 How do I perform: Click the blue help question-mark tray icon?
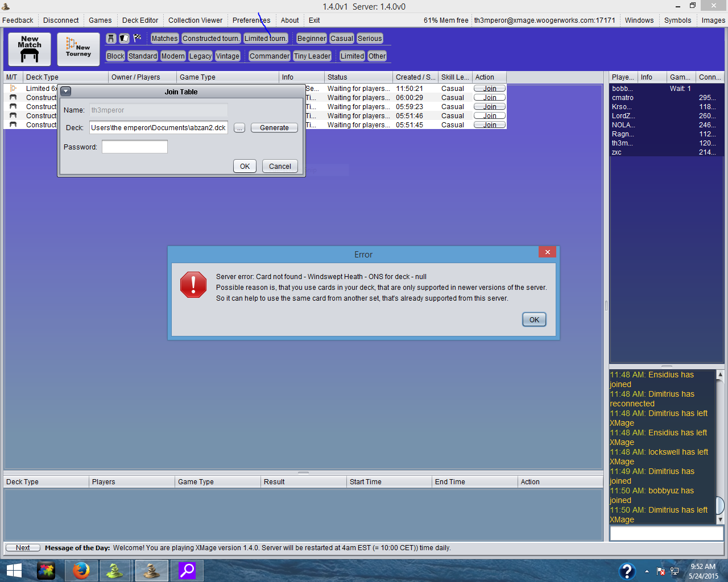pyautogui.click(x=627, y=571)
